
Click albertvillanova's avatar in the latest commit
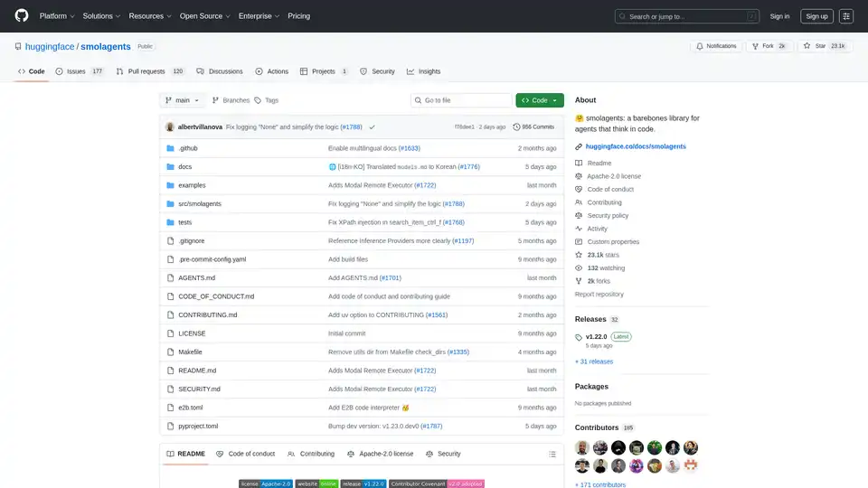pos(170,127)
